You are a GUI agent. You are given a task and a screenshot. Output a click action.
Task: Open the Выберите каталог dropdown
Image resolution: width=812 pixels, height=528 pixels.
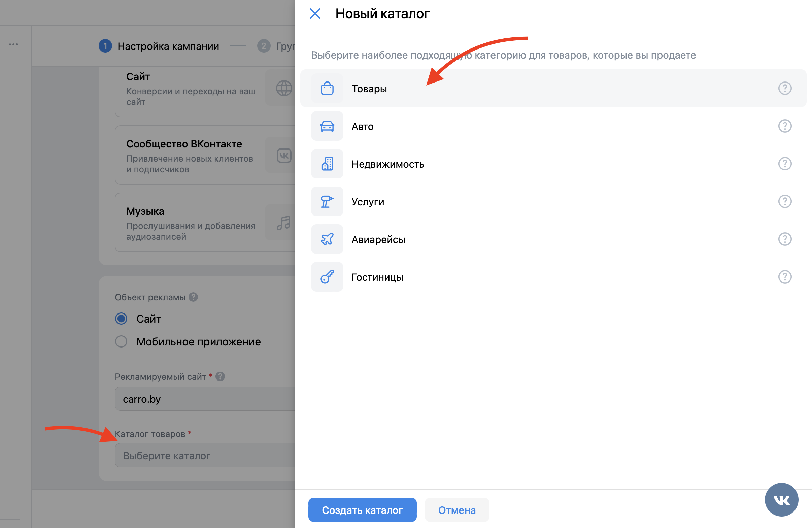tap(205, 455)
